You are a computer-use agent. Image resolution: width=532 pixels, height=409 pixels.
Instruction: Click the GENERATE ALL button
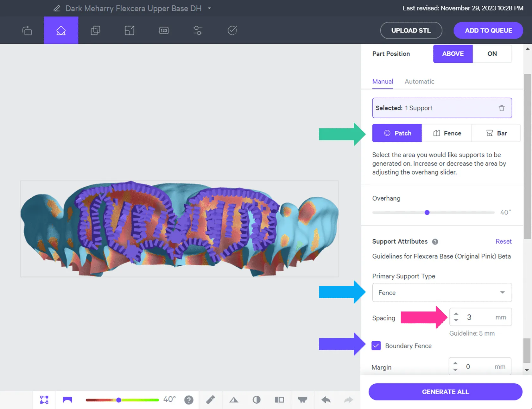(445, 392)
